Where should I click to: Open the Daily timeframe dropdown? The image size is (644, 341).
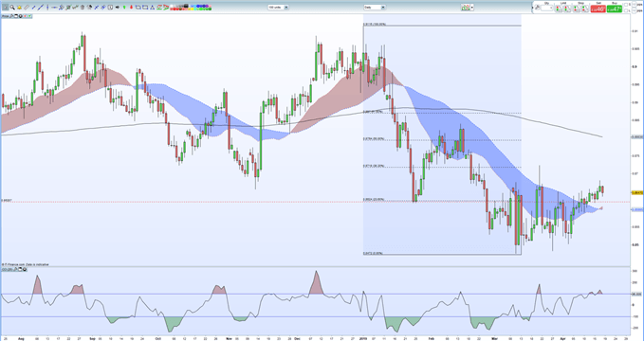374,7
